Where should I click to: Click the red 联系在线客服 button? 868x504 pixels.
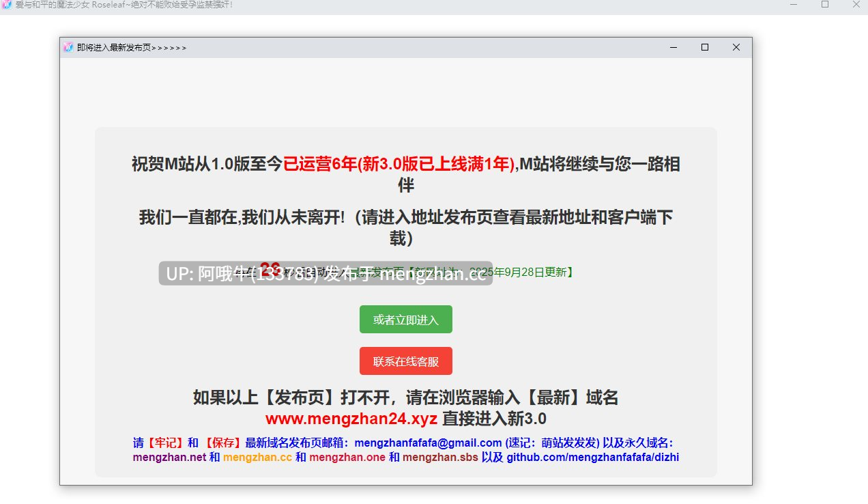pyautogui.click(x=406, y=361)
